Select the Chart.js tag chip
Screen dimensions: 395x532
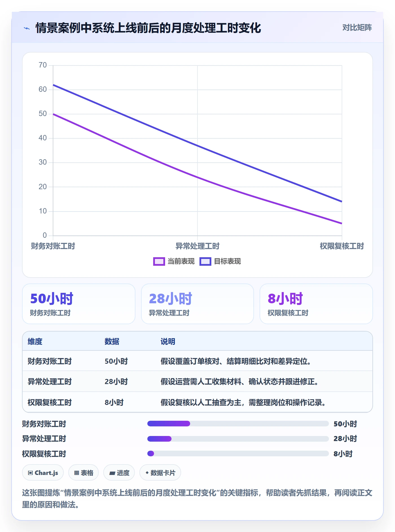43,473
